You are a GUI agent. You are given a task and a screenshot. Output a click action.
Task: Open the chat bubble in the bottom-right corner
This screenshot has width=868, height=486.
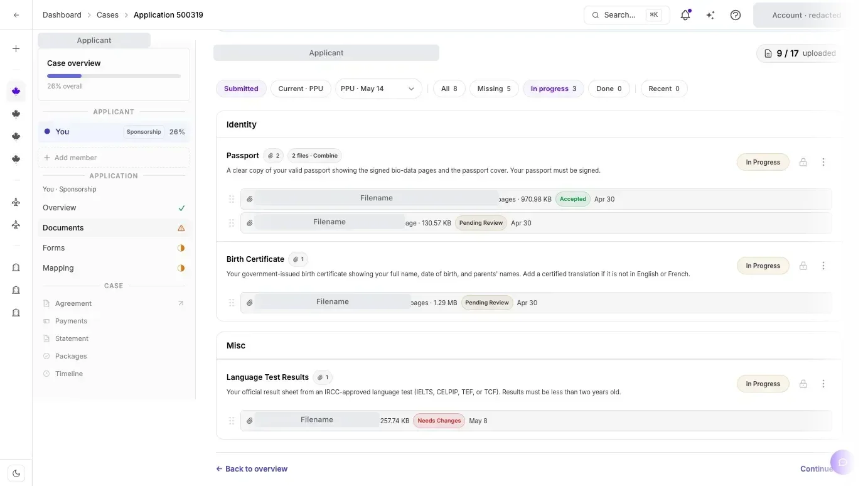[x=842, y=462]
